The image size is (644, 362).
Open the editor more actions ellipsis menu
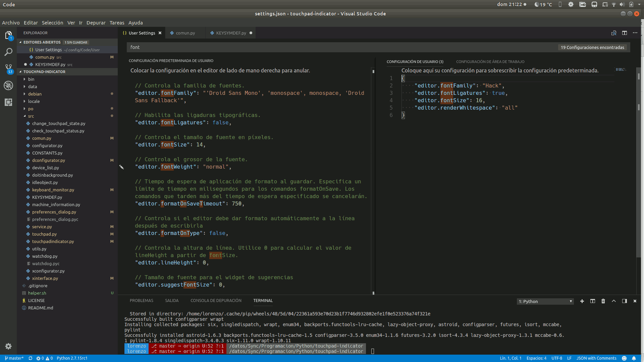pos(635,33)
